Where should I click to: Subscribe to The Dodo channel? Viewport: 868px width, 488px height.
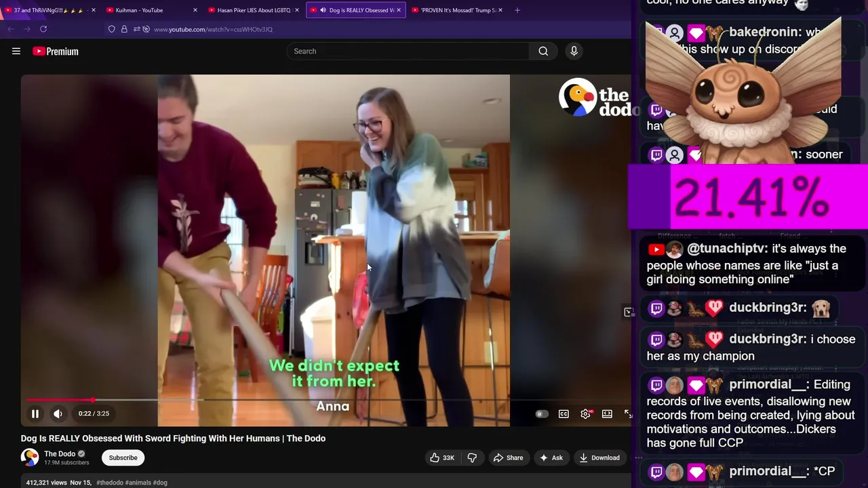click(123, 458)
